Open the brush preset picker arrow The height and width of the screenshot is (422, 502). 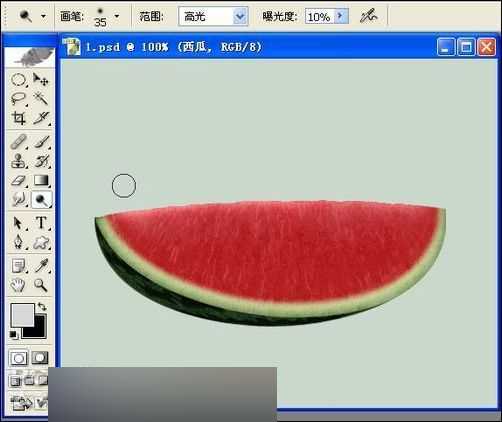click(117, 16)
